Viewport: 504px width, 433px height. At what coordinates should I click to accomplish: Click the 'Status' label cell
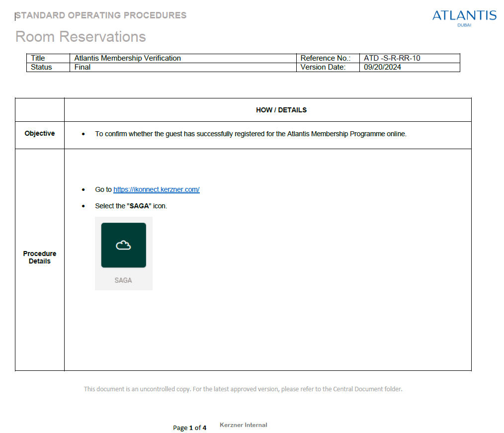48,67
